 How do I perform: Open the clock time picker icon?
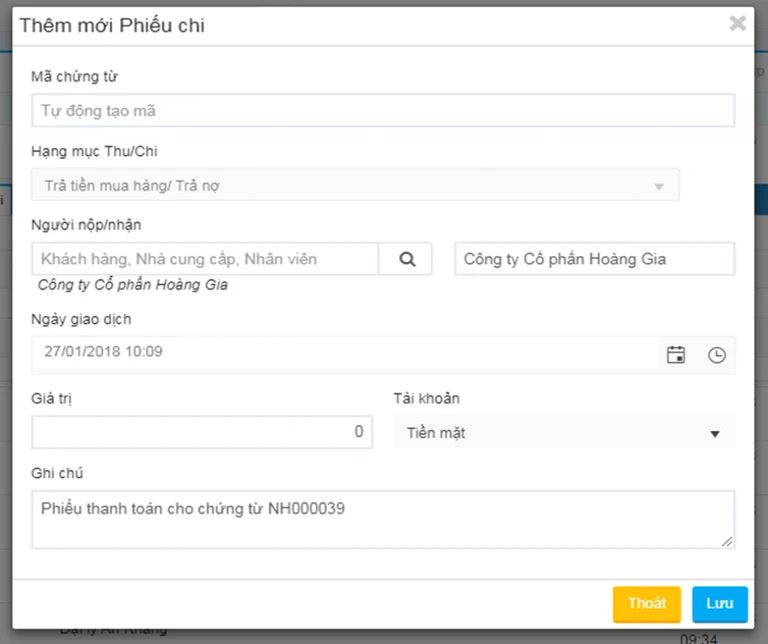click(717, 355)
